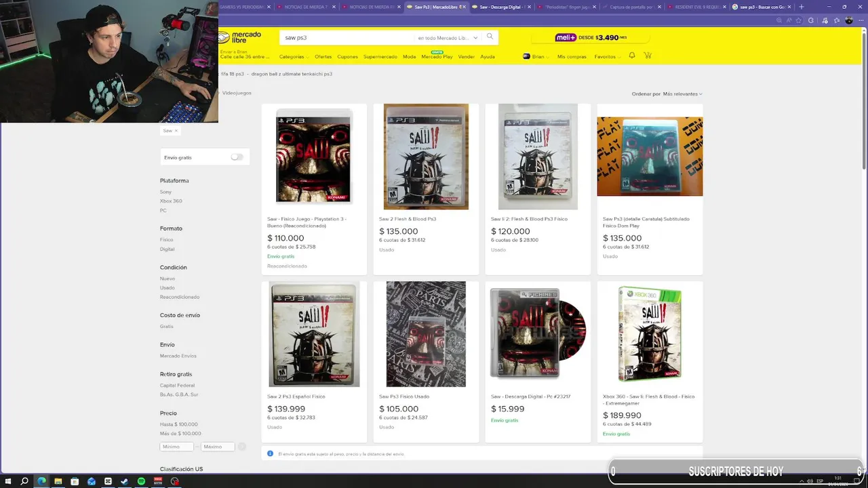
Task: Expand the Favoritos dropdown
Action: pyautogui.click(x=607, y=57)
